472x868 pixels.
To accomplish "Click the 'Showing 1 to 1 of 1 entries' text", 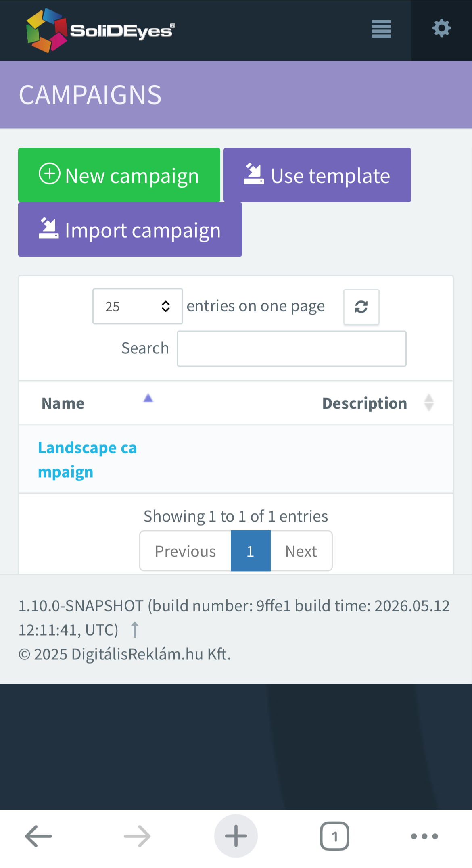I will click(236, 516).
